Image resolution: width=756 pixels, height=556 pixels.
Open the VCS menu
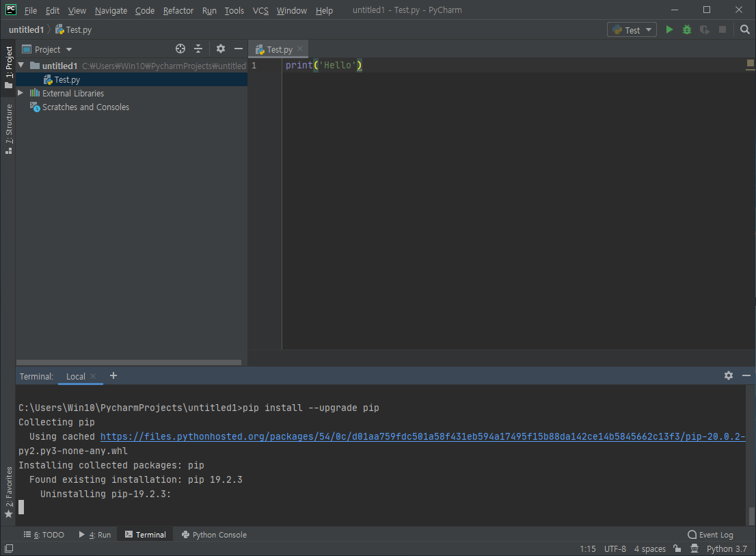260,11
